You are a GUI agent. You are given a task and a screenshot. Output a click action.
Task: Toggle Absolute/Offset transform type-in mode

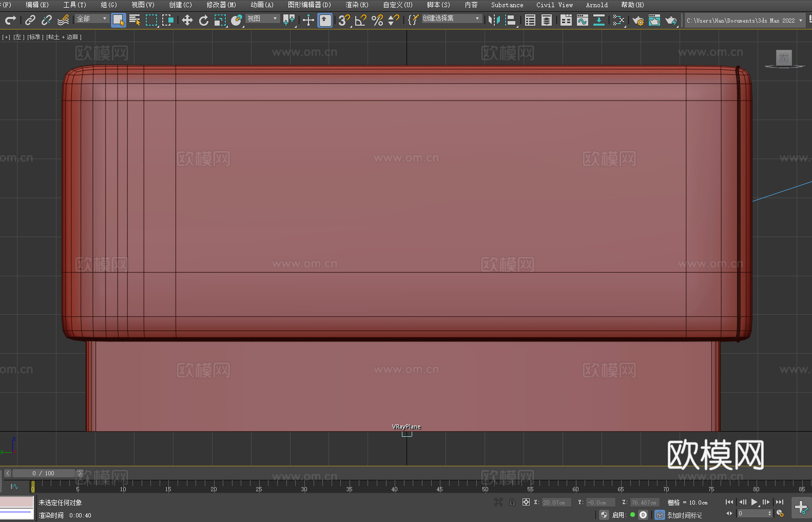click(x=526, y=502)
